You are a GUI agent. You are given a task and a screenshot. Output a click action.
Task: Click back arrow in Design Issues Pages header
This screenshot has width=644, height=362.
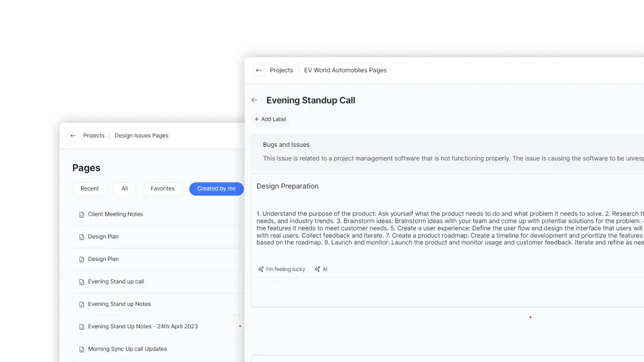[73, 136]
